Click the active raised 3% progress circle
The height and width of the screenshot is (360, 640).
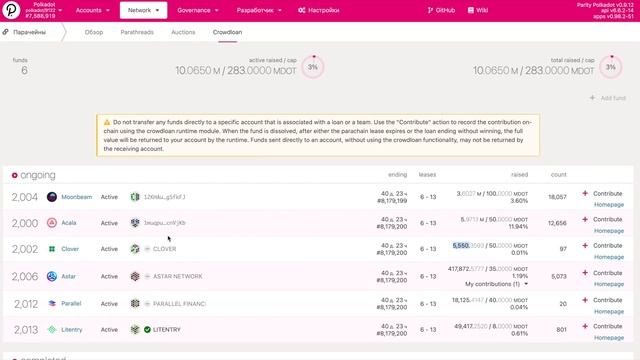pyautogui.click(x=313, y=67)
